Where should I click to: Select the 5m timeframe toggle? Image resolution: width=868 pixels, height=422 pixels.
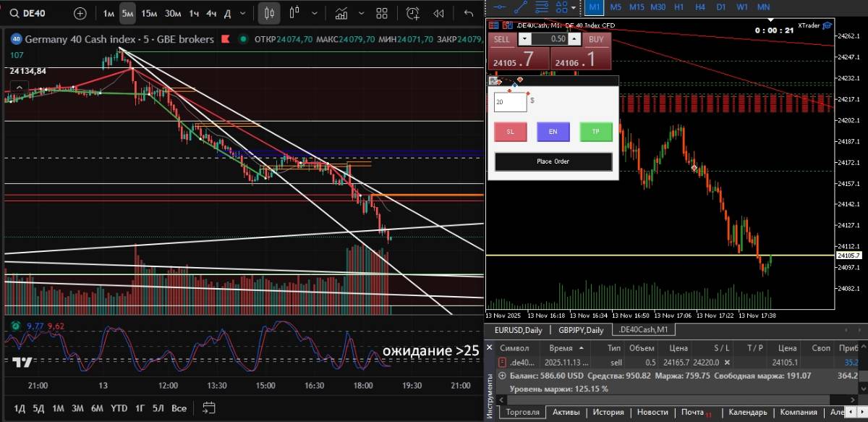pyautogui.click(x=127, y=13)
